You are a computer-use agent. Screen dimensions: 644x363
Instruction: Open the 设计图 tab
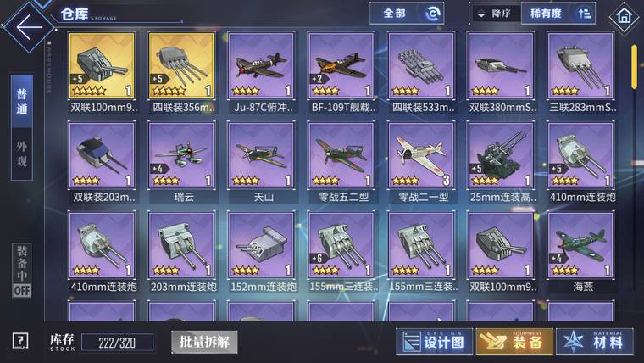434,341
